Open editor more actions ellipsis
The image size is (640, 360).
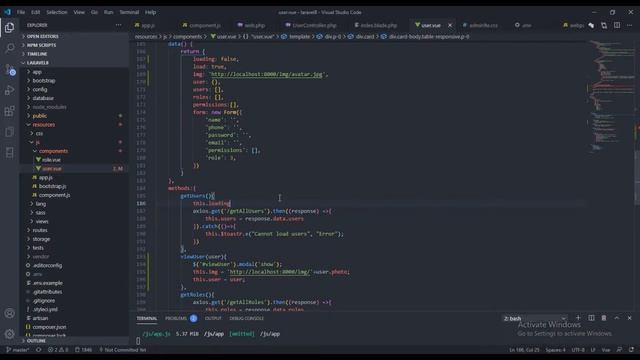pyautogui.click(x=629, y=25)
